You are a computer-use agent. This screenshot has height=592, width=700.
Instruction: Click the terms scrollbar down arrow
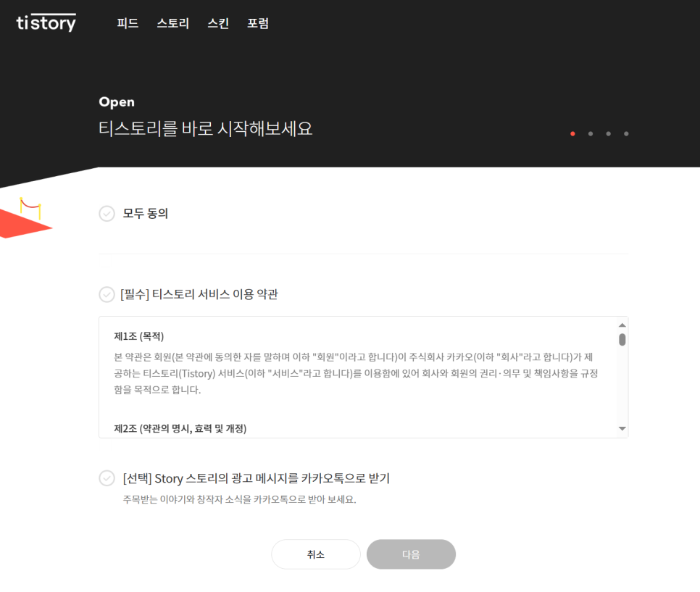click(622, 428)
